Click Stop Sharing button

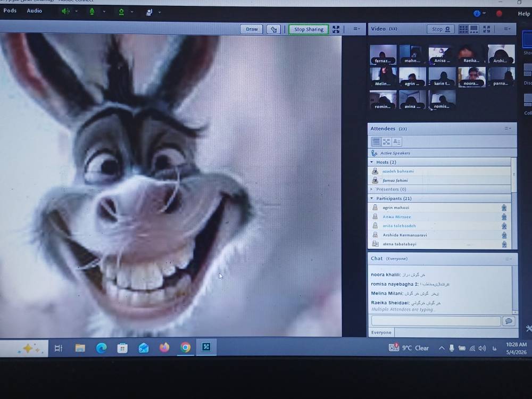coord(309,29)
